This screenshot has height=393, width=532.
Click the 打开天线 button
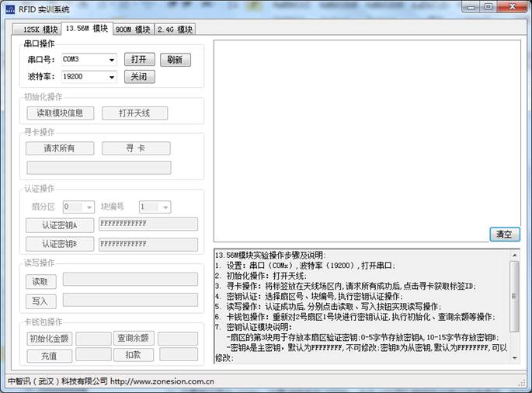pos(134,113)
